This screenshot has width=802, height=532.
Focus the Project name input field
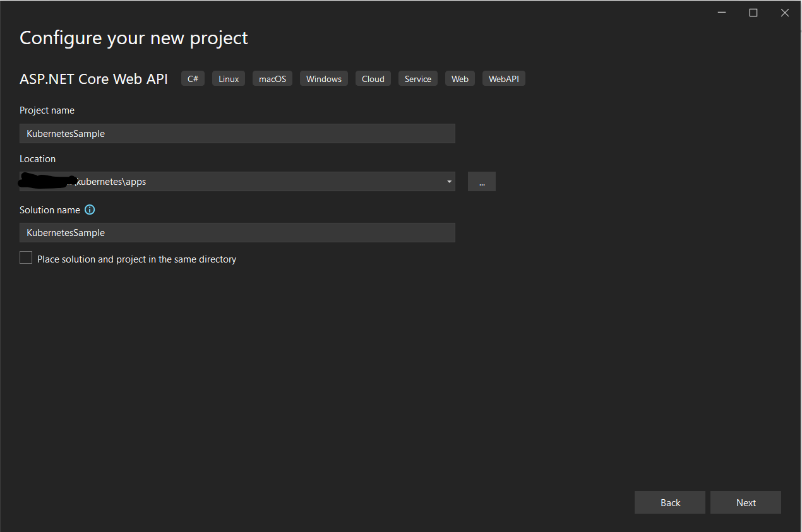pos(237,133)
